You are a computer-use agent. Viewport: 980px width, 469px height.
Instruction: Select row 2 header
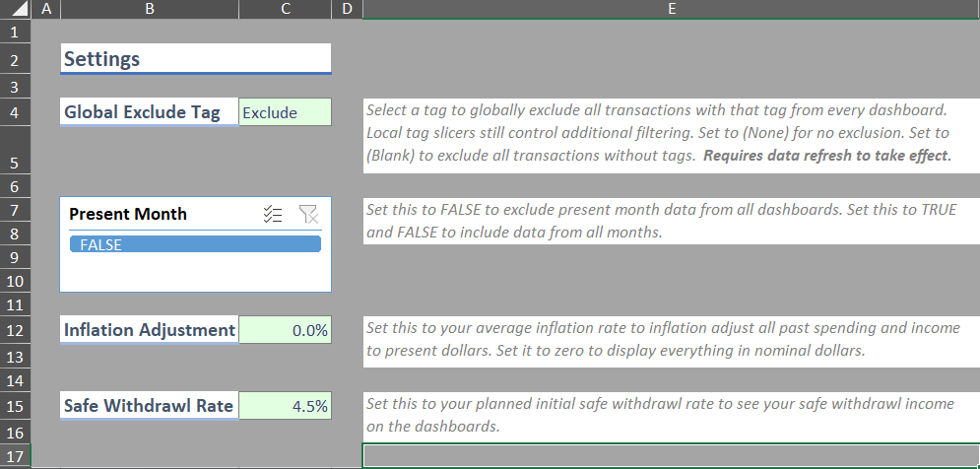click(x=15, y=59)
